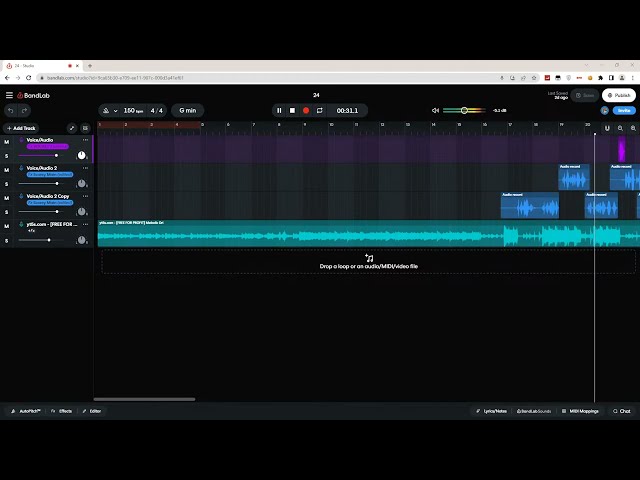
Task: Open the AutoPitch panel
Action: click(x=26, y=411)
